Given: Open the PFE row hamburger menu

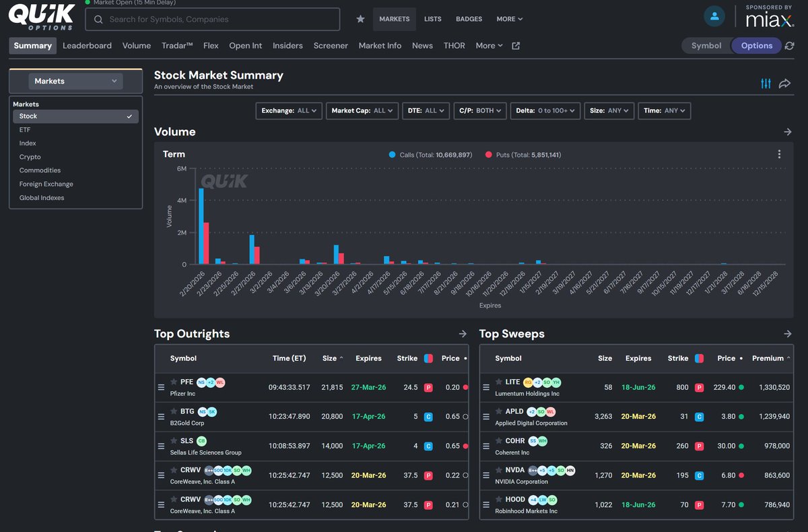Looking at the screenshot, I should point(161,387).
